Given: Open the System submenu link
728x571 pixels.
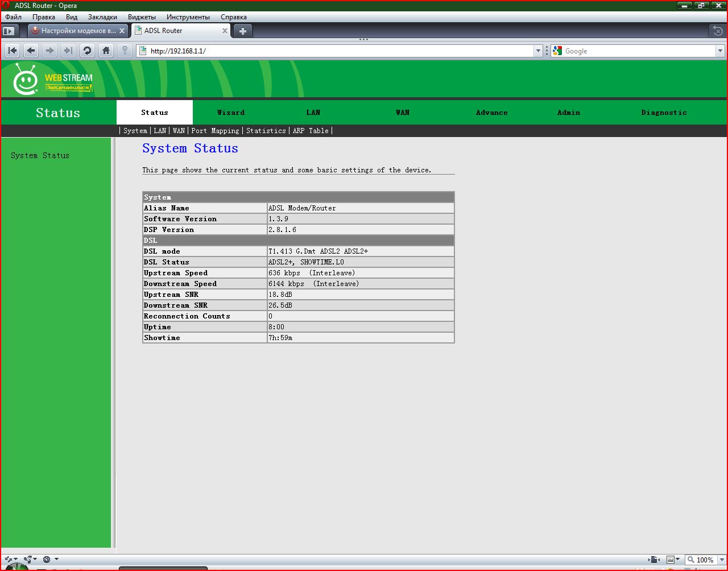Looking at the screenshot, I should click(135, 131).
